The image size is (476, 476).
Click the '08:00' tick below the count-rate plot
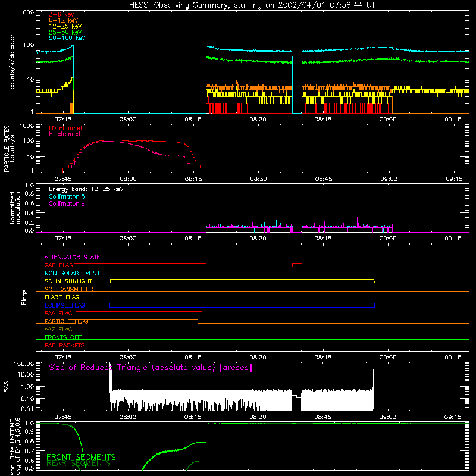tap(128, 120)
